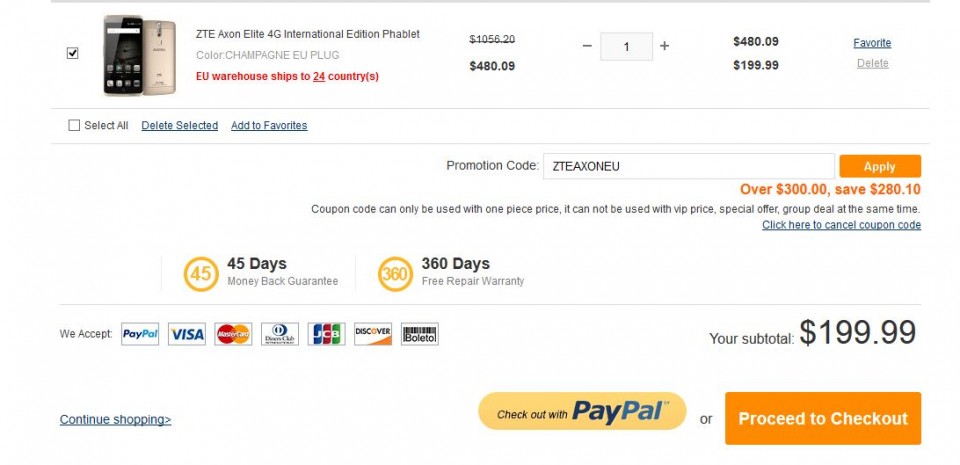Image resolution: width=960 pixels, height=465 pixels.
Task: Click the Discover card icon
Action: click(373, 334)
